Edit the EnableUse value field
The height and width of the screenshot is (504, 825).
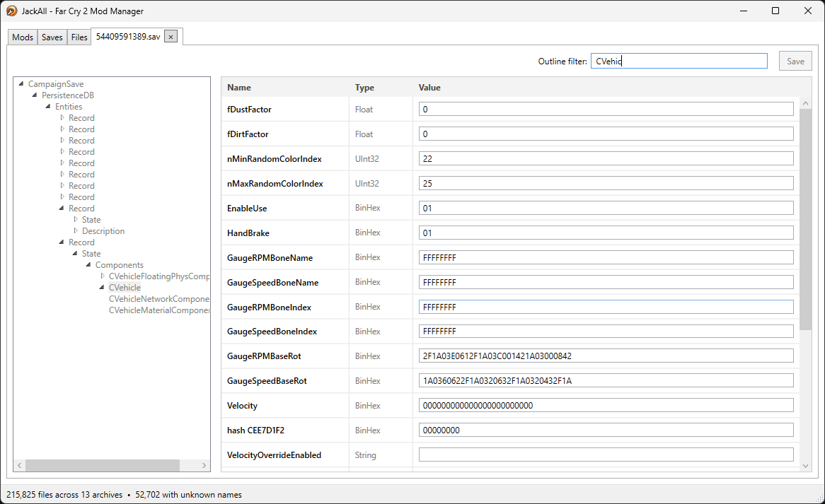click(x=606, y=208)
